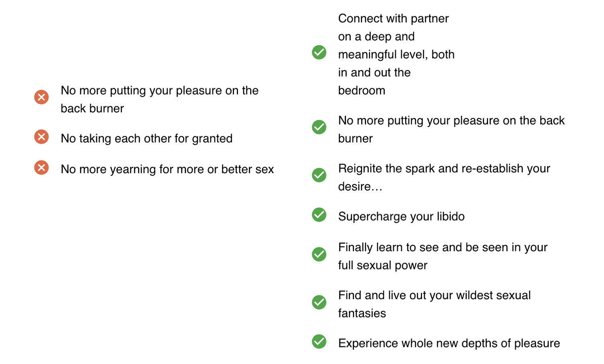The image size is (604, 364).
Task: Click 'Reignite the spark and re-establish' text
Action: 444,169
